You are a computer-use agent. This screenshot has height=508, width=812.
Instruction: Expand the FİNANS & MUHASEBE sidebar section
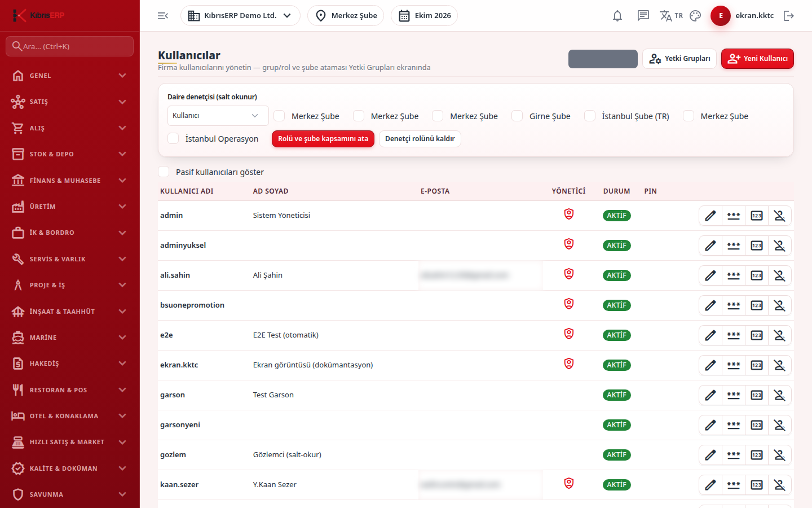click(70, 181)
